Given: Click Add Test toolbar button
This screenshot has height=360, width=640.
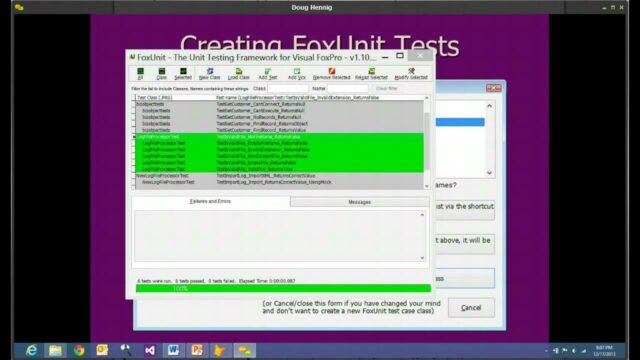Looking at the screenshot, I should (x=268, y=73).
